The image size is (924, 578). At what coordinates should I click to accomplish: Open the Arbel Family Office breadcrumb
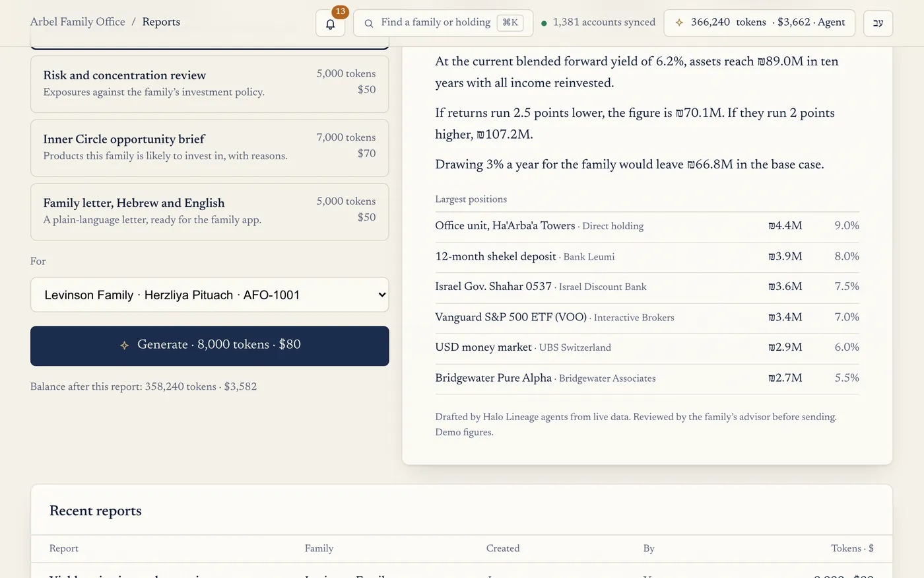click(78, 22)
